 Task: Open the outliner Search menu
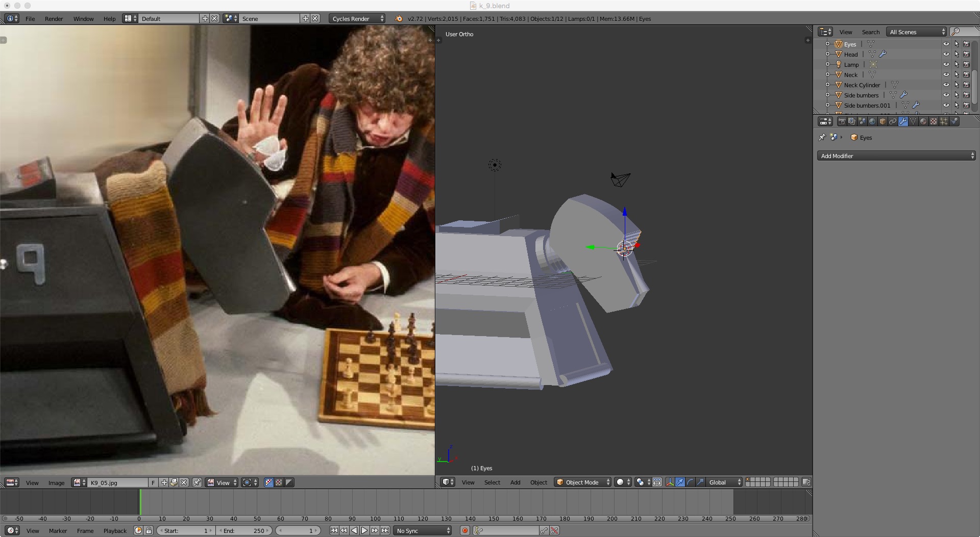870,32
